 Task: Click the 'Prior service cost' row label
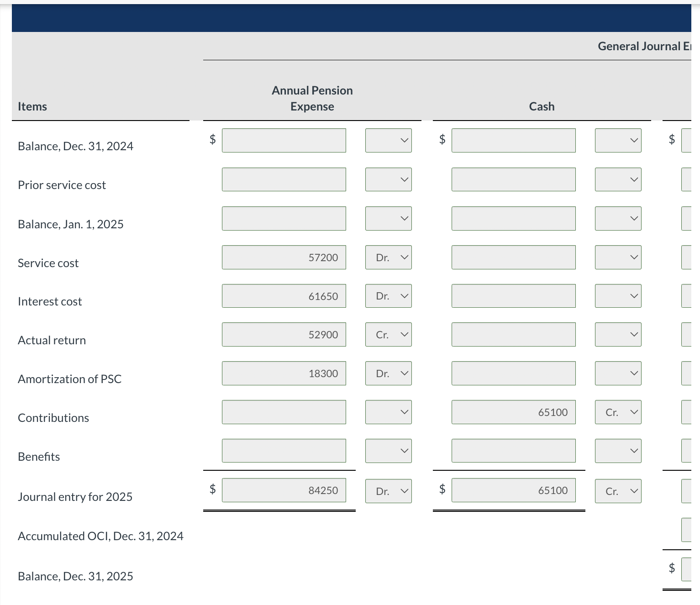(62, 185)
